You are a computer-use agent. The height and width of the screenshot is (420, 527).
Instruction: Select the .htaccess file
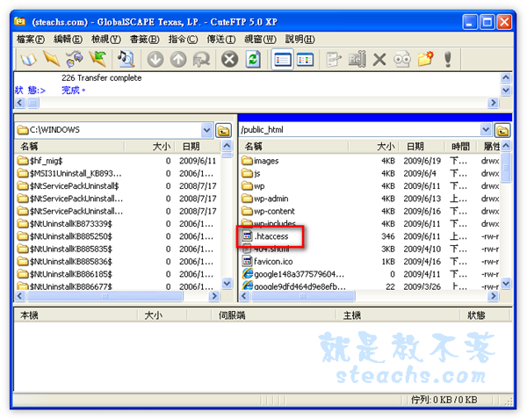point(271,236)
